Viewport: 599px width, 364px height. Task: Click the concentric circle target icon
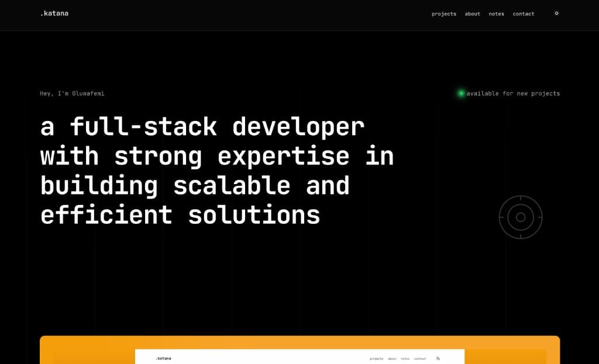[x=521, y=217]
